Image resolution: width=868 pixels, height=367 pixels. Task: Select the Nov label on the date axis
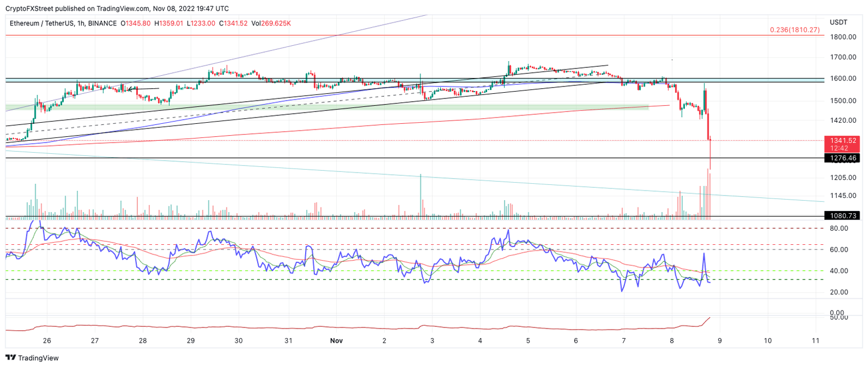(x=337, y=340)
